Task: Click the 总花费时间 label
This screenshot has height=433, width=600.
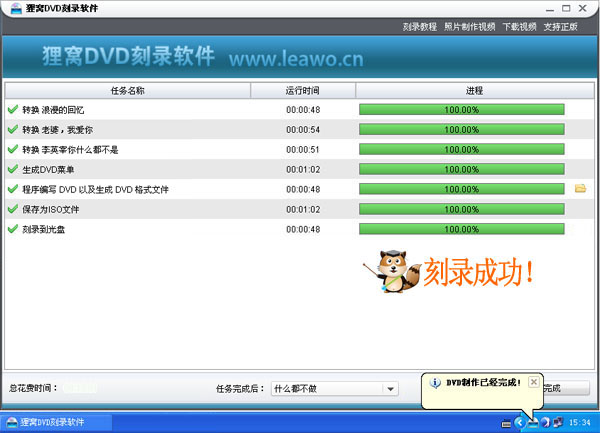Action: [x=33, y=388]
